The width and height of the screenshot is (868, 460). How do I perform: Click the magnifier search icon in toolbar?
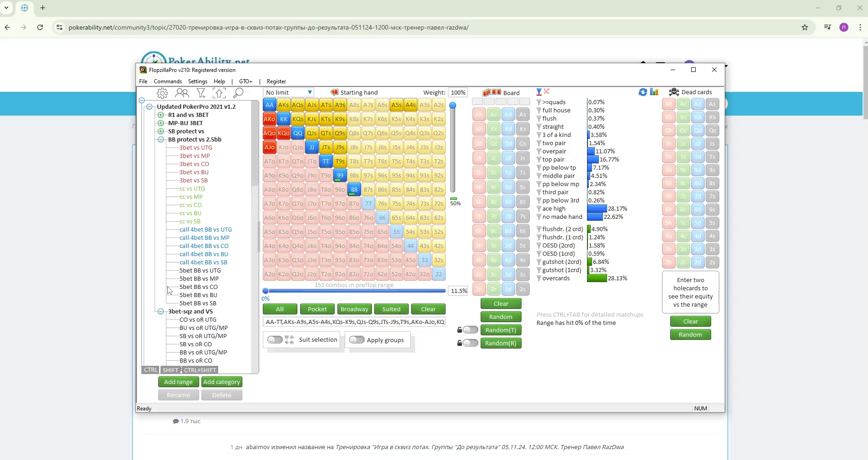(x=238, y=93)
